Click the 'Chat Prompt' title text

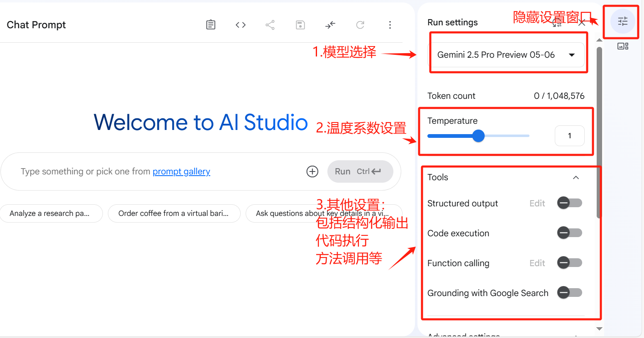tap(36, 25)
